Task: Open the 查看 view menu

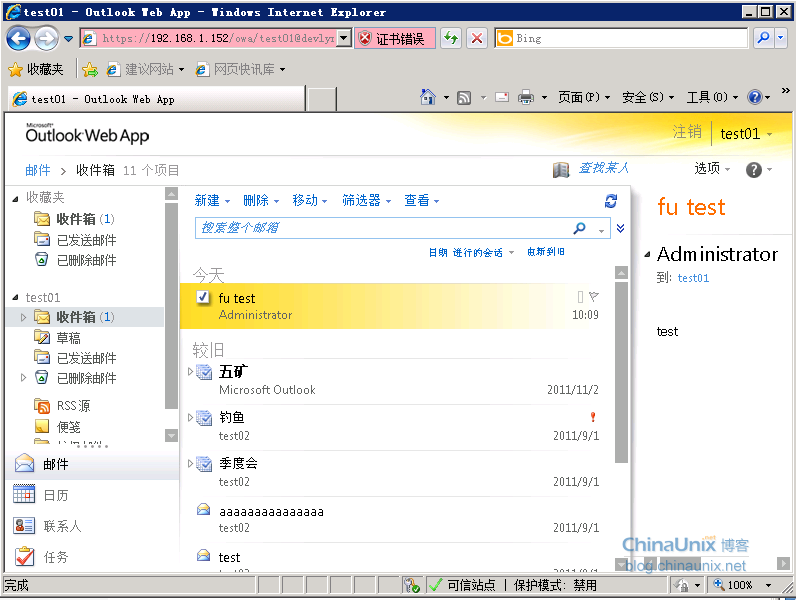Action: 421,201
